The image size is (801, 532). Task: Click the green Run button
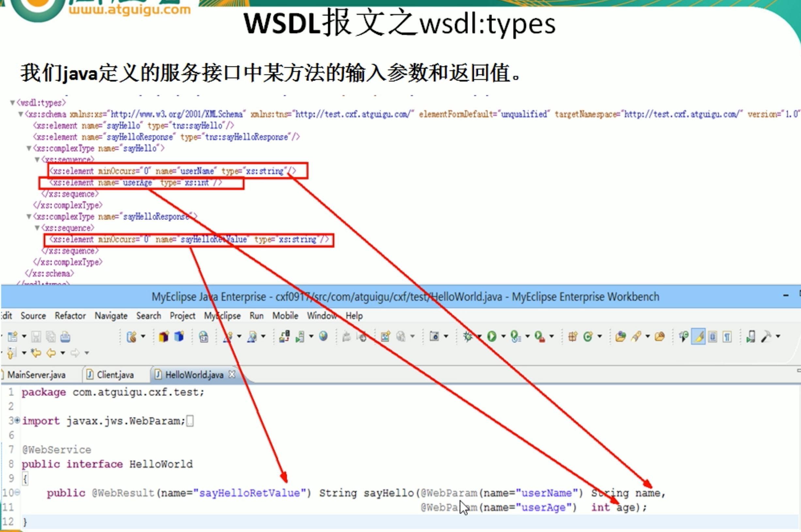(492, 336)
